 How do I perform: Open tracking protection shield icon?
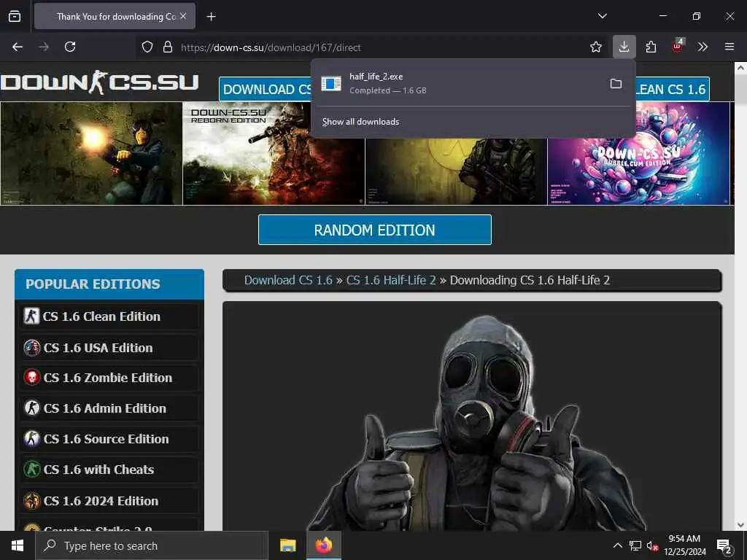point(147,47)
